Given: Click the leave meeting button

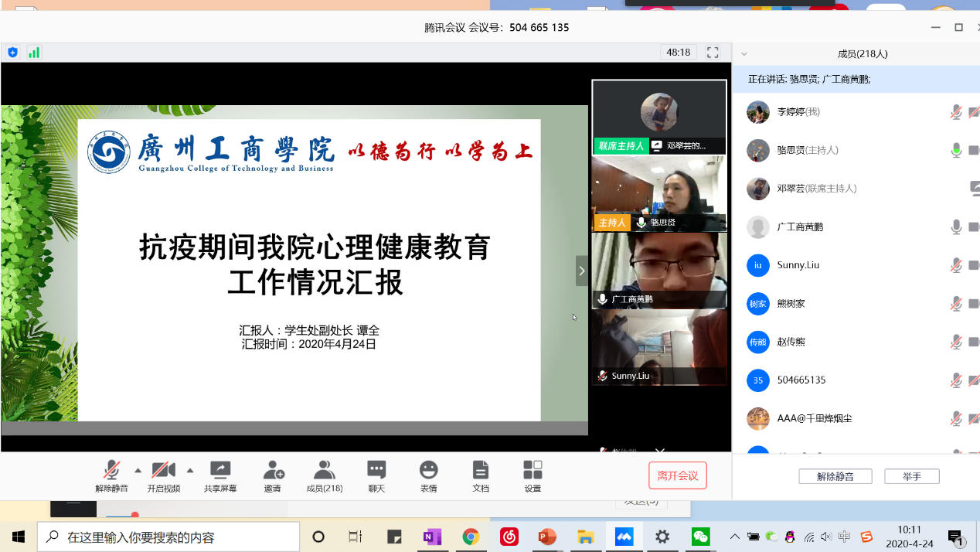Looking at the screenshot, I should tap(677, 476).
